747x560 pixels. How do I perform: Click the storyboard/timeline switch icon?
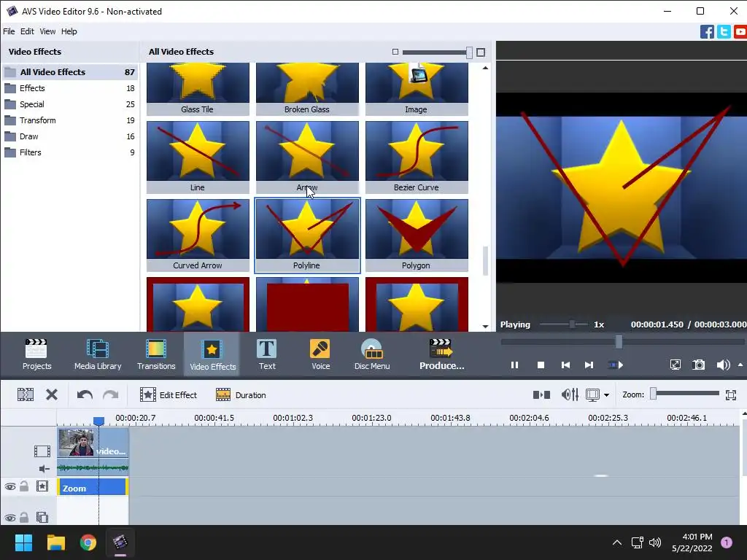pyautogui.click(x=541, y=394)
